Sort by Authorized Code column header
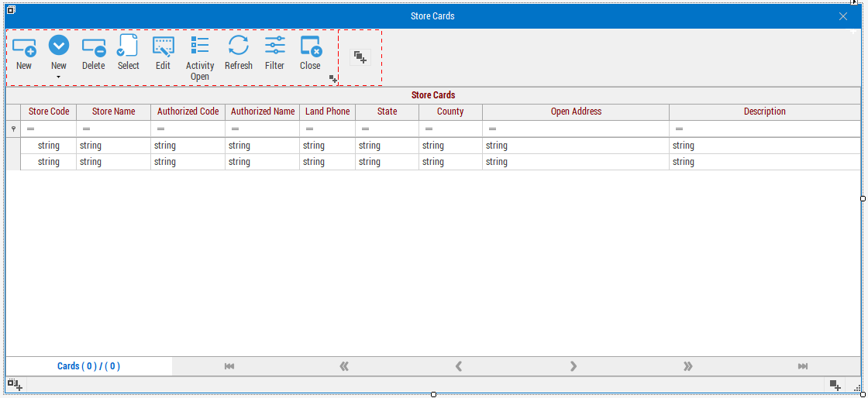Viewport: 868px width, 398px height. pos(188,112)
